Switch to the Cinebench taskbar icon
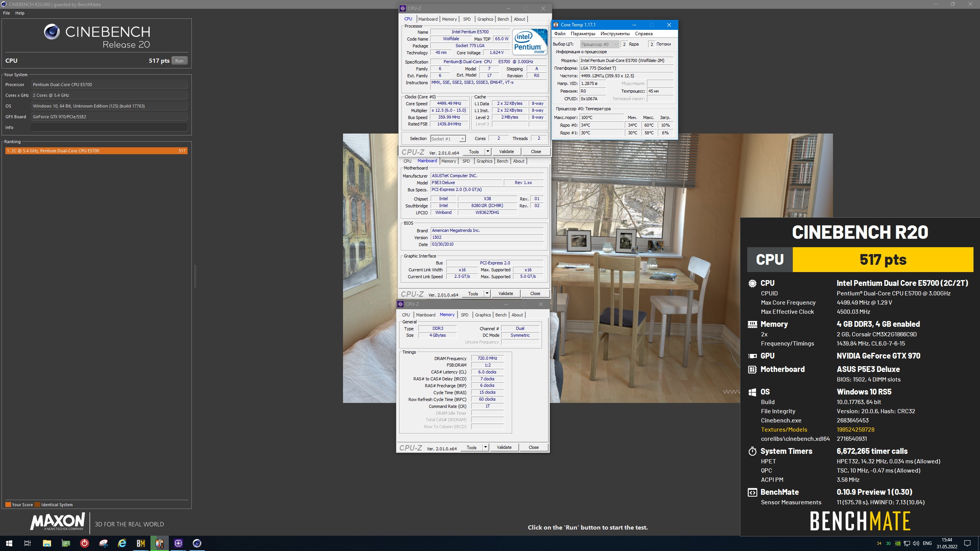Viewport: 980px width, 551px height. [x=197, y=543]
